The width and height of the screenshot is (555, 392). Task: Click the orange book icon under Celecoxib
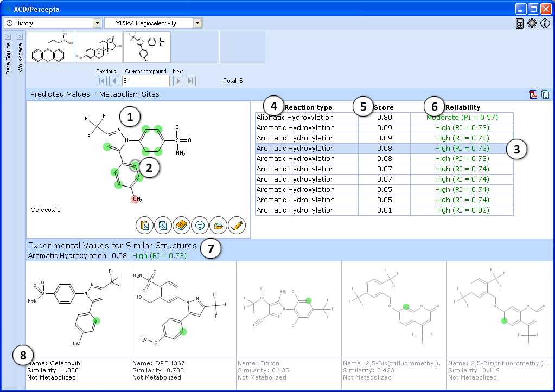point(182,225)
